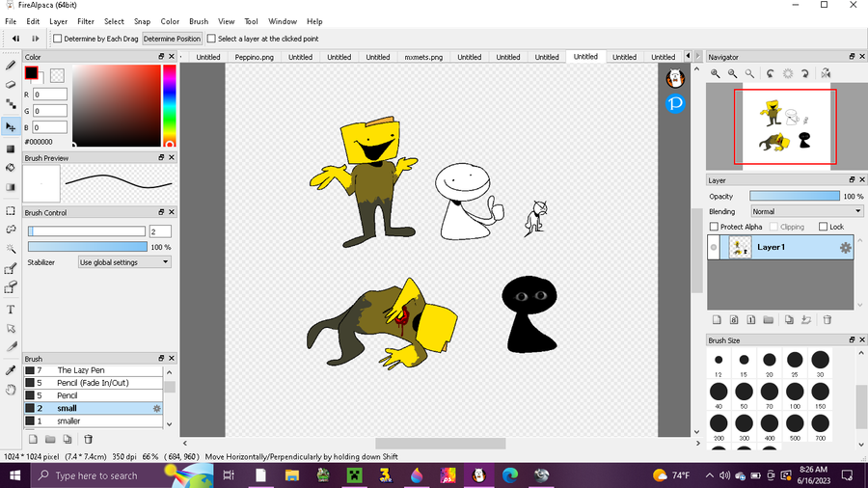This screenshot has width=868, height=488.
Task: Float the Color panel
Action: tap(161, 57)
